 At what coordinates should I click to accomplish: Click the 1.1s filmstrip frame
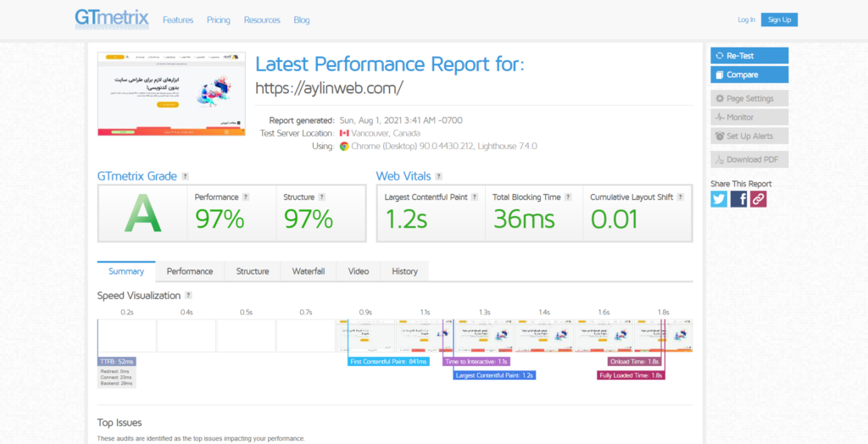click(426, 336)
